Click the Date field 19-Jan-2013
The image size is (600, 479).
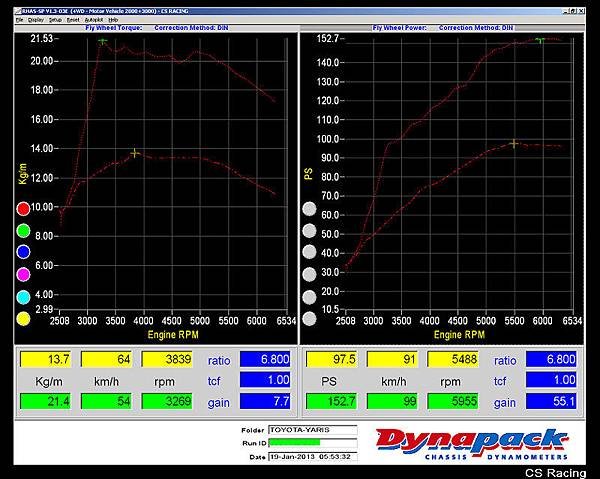click(x=313, y=457)
